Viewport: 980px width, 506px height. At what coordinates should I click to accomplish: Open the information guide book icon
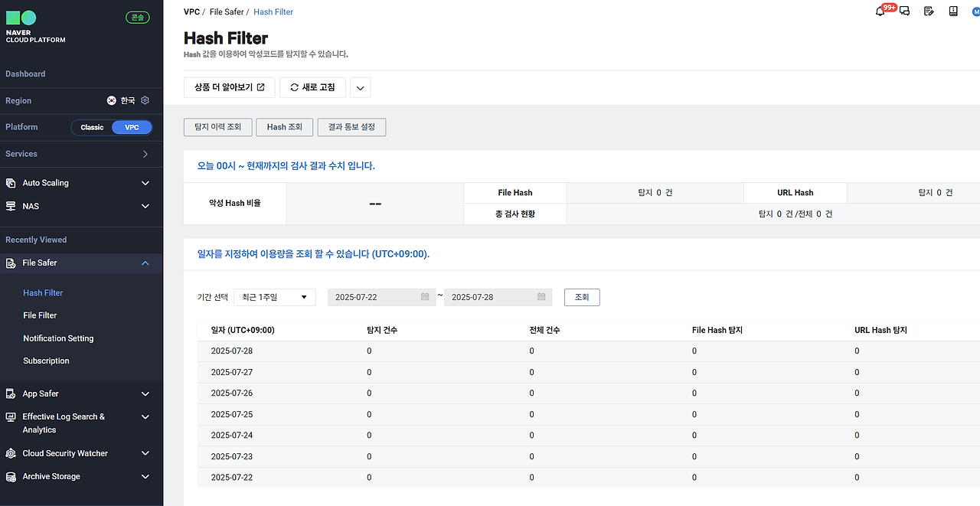click(953, 11)
